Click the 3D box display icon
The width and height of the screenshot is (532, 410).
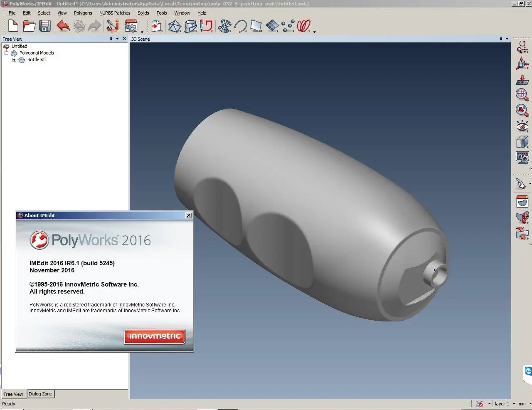pos(522,142)
